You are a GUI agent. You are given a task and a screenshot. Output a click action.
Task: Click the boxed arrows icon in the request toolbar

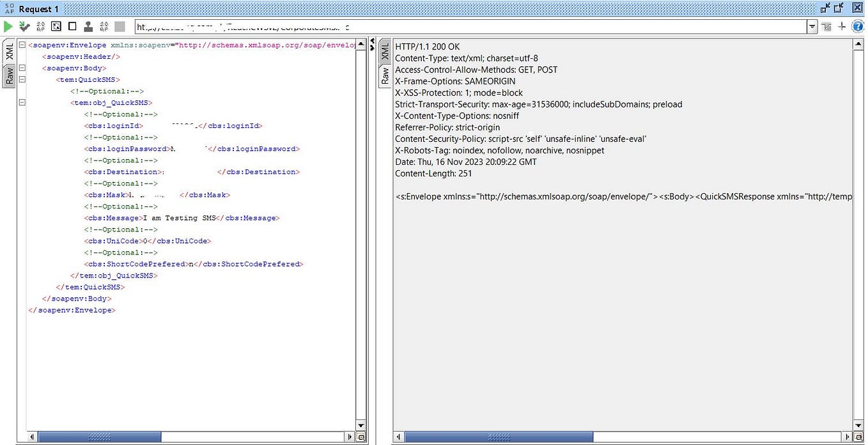point(56,26)
